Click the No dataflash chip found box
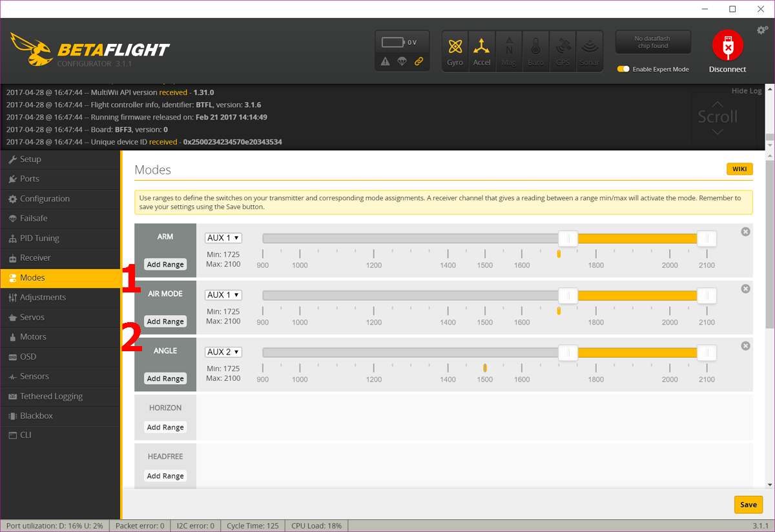The width and height of the screenshot is (775, 532). [x=653, y=42]
